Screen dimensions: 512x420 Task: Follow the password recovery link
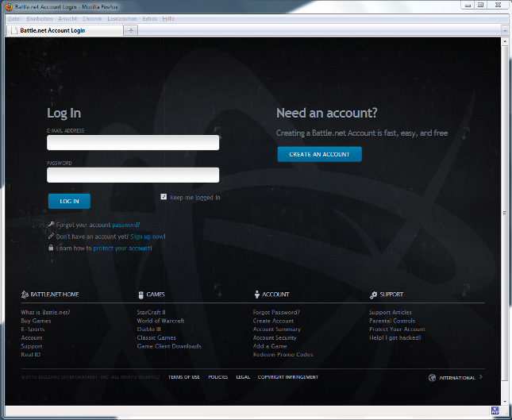coord(125,225)
